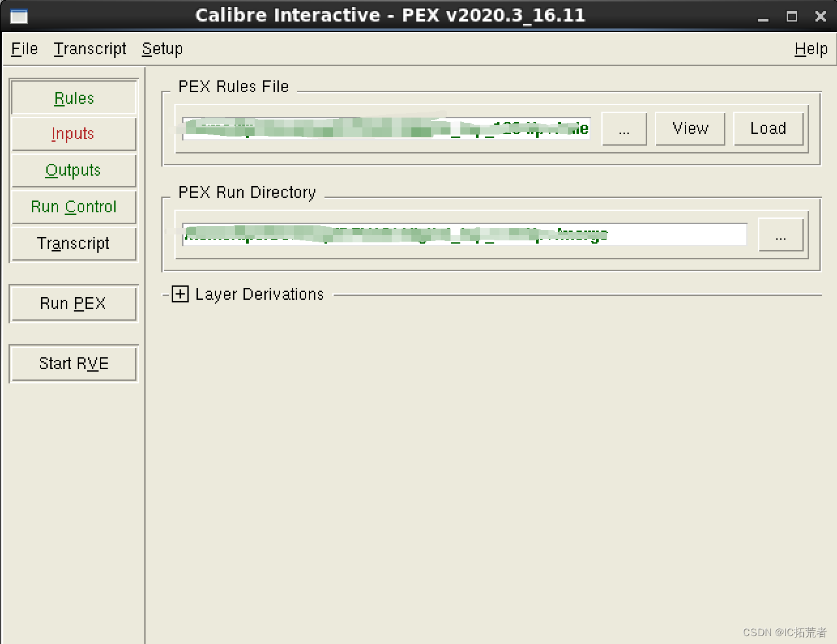The width and height of the screenshot is (837, 644).
Task: View the PEX rules file
Action: point(690,129)
